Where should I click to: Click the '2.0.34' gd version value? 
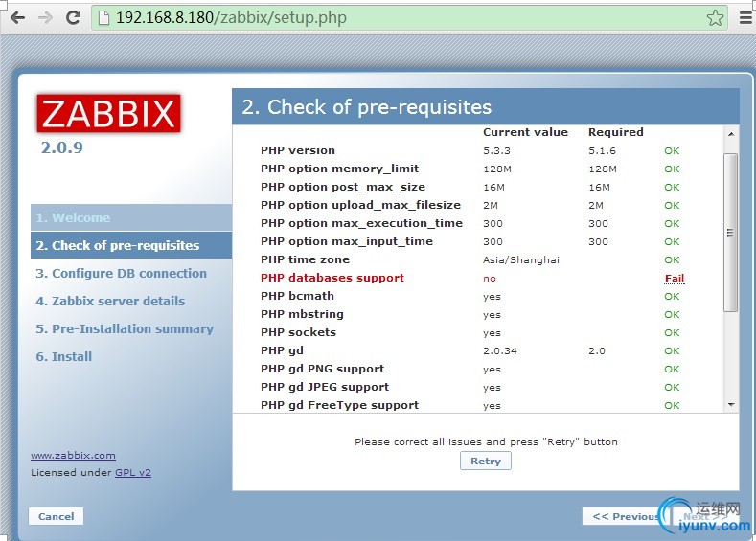tap(500, 350)
